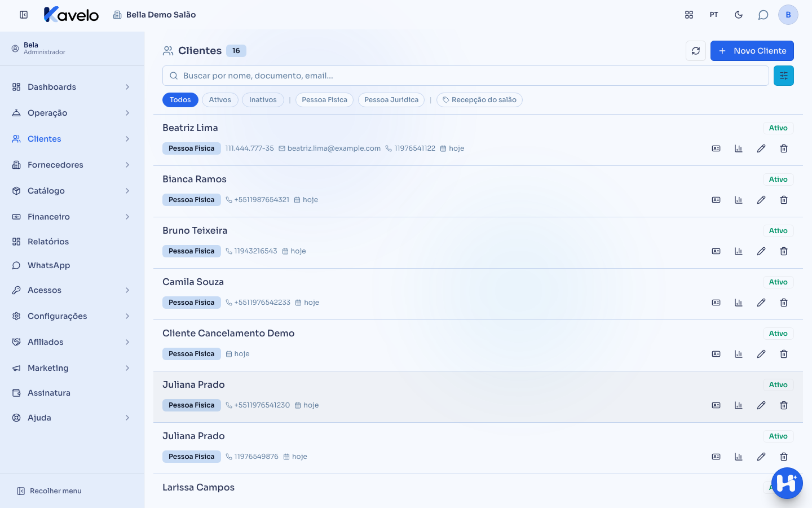Click Recolher menu at the sidebar bottom
This screenshot has width=812, height=508.
pyautogui.click(x=49, y=491)
